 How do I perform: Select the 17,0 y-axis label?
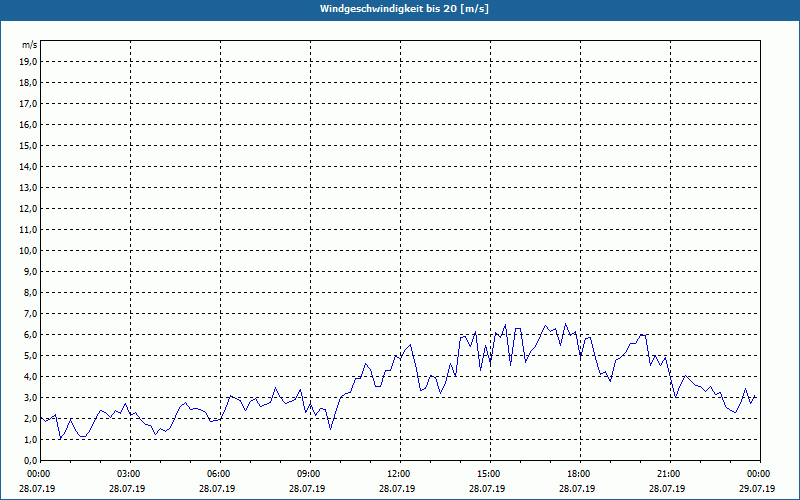[29, 104]
